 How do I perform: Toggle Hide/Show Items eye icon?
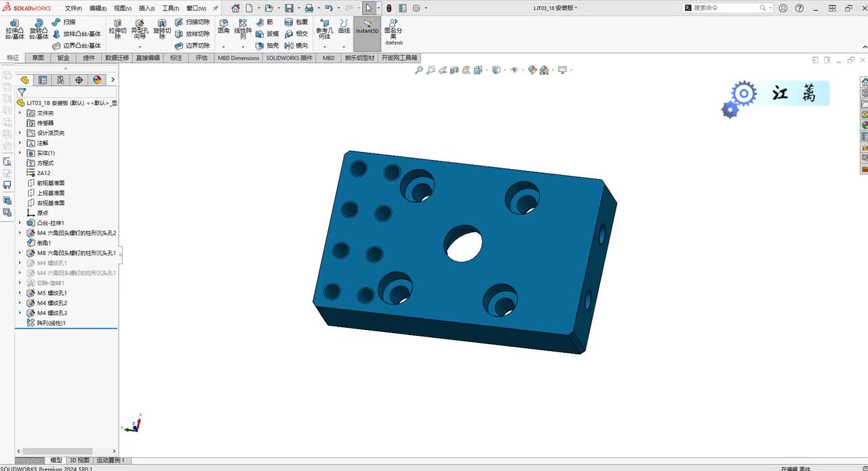(x=514, y=70)
